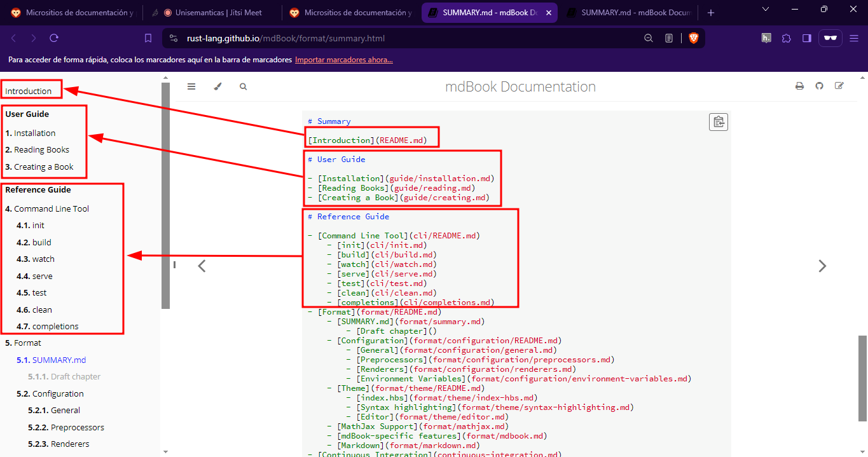The height and width of the screenshot is (457, 868).
Task: Open Introduction in the sidebar
Action: coord(29,91)
